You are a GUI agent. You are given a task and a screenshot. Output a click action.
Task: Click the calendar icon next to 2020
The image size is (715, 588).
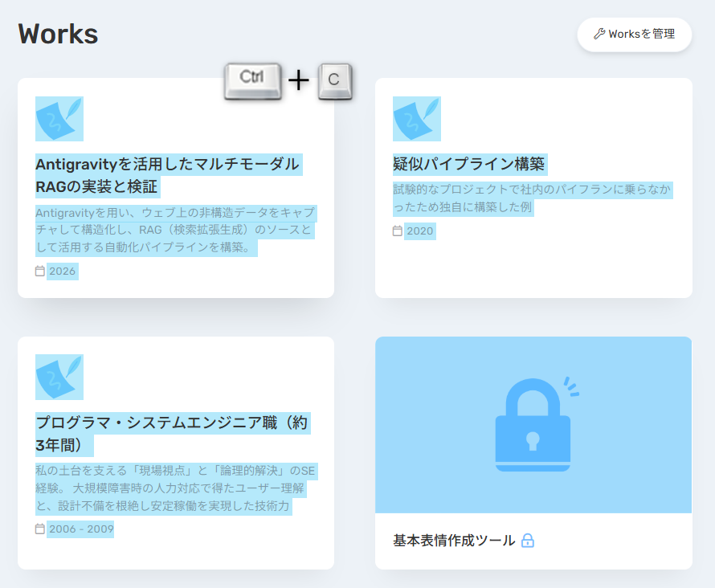pyautogui.click(x=397, y=231)
